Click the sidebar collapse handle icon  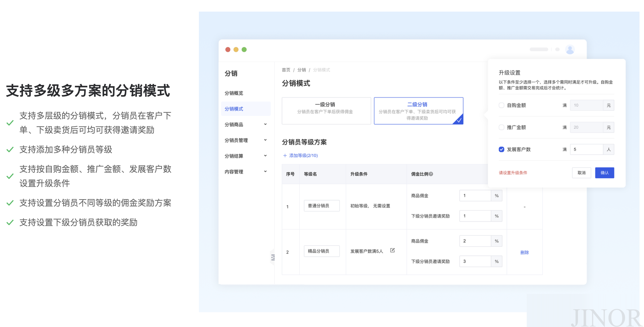point(273,257)
